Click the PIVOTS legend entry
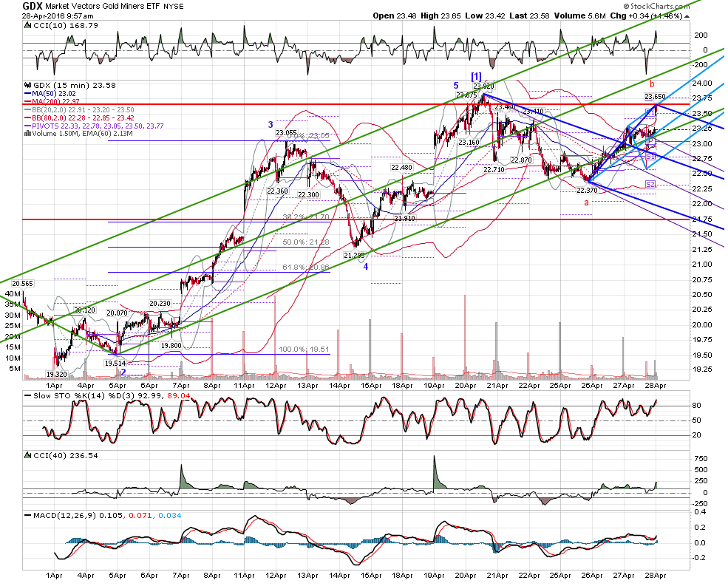Screen dimensions: 728x586 click(x=94, y=126)
